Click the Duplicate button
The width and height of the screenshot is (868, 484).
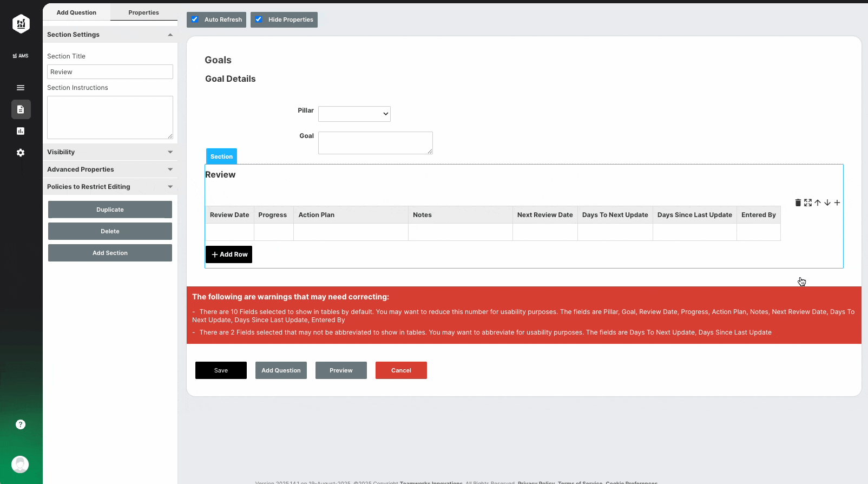(x=110, y=210)
